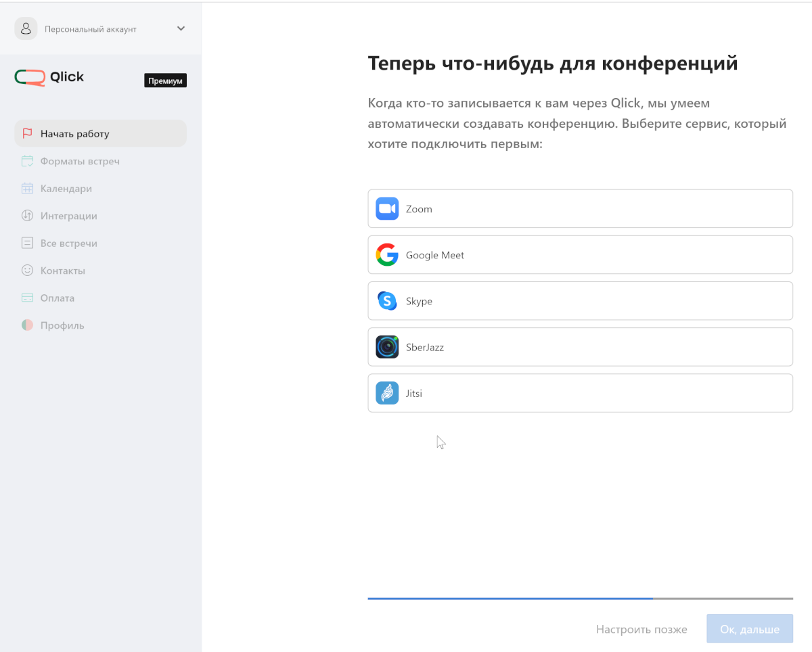
Task: Click the list icon beside Все встречи
Action: [27, 243]
